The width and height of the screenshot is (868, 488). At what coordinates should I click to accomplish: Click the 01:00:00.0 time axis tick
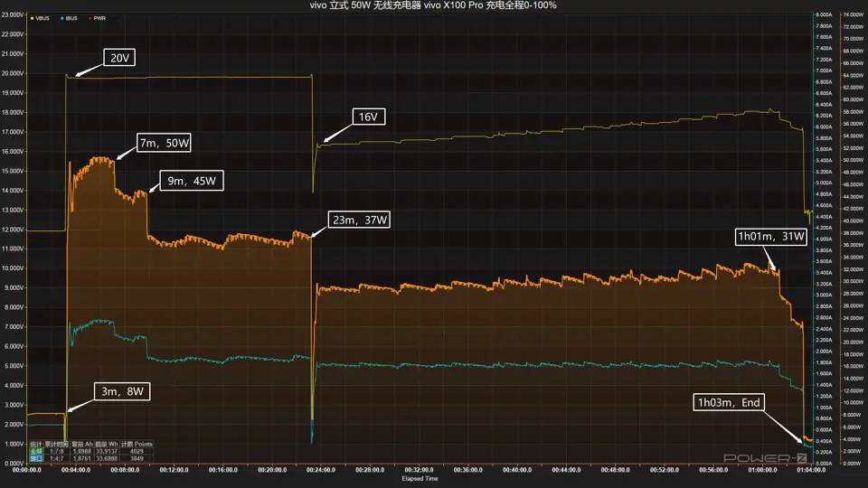pyautogui.click(x=762, y=470)
